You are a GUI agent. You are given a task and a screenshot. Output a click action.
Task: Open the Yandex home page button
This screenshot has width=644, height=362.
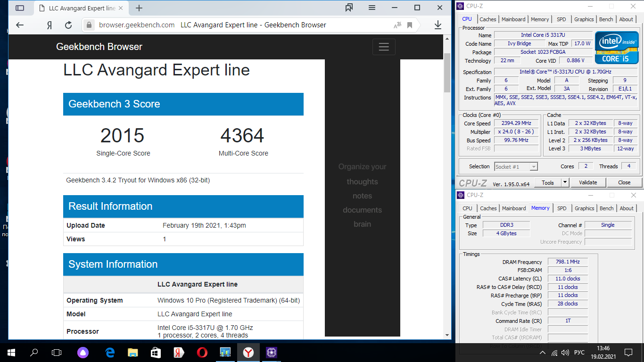coord(49,25)
